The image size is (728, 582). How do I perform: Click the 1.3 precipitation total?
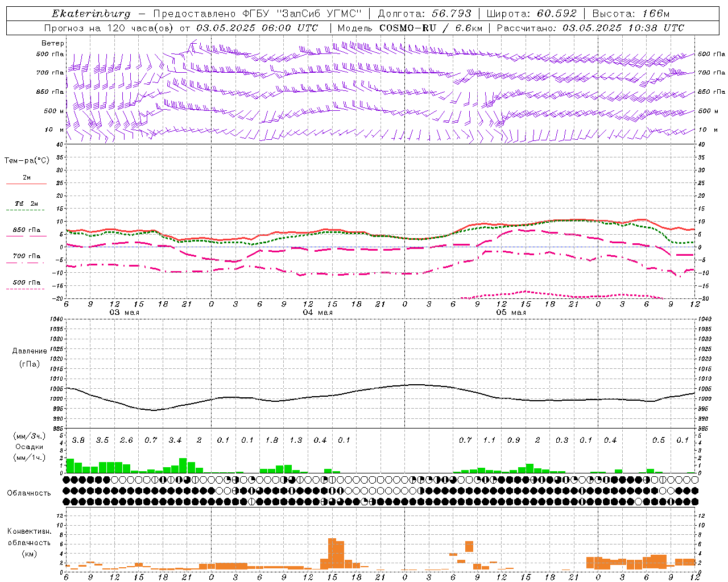click(x=295, y=440)
